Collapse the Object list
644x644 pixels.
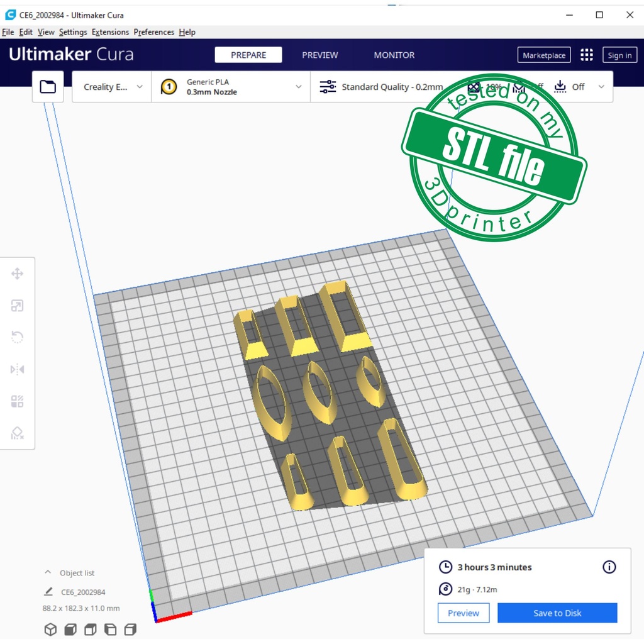click(x=48, y=573)
